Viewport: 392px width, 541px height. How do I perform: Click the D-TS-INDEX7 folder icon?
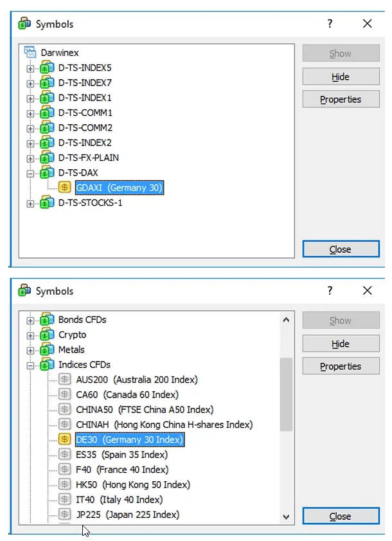point(47,82)
